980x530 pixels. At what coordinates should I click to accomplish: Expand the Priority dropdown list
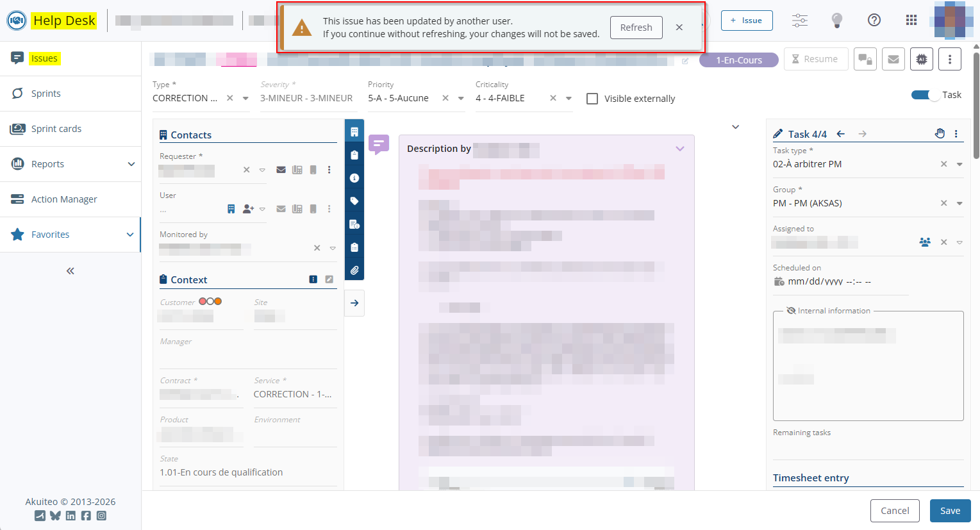click(x=461, y=99)
